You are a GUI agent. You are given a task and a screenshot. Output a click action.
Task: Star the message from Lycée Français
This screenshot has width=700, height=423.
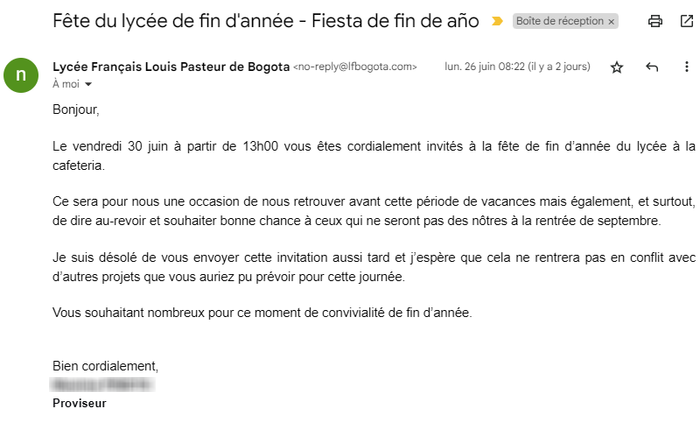617,67
